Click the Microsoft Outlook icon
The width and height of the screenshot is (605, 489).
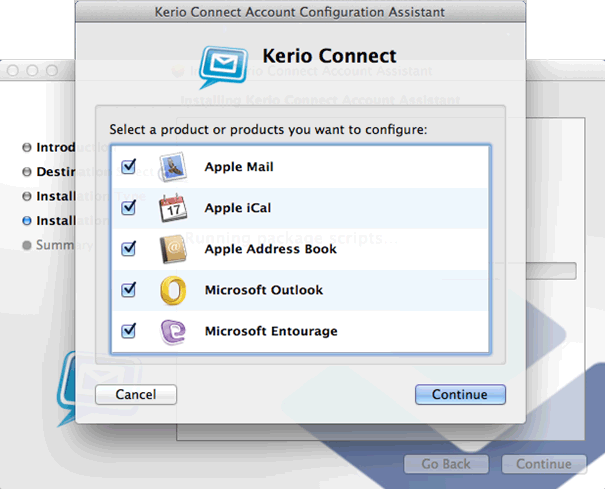(173, 290)
